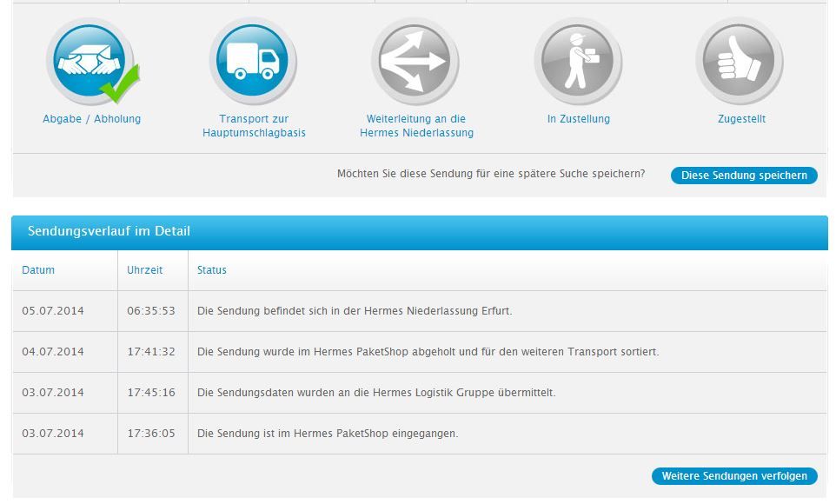Select the truck icon for Transport zur Hauptumschlagbasis

pos(252,61)
